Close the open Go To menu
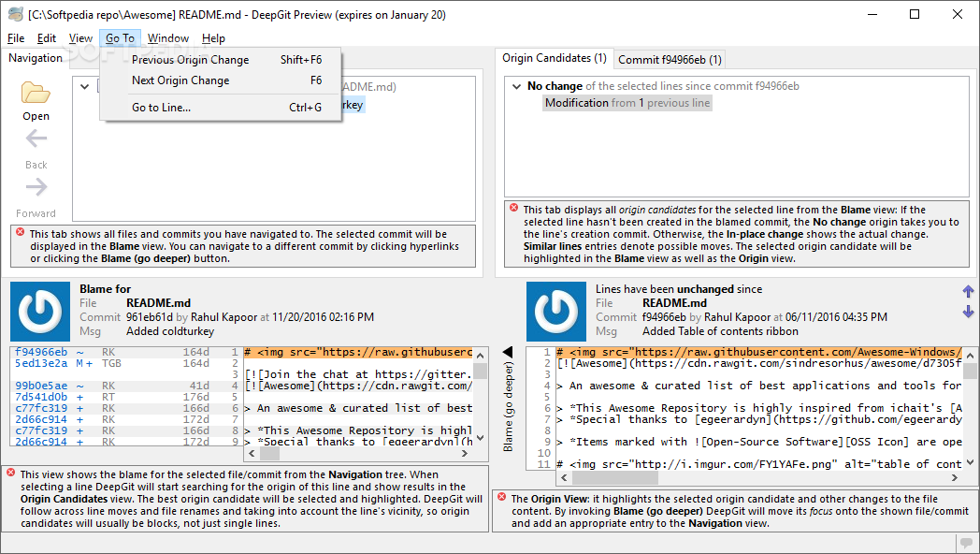The image size is (980, 554). tap(120, 38)
